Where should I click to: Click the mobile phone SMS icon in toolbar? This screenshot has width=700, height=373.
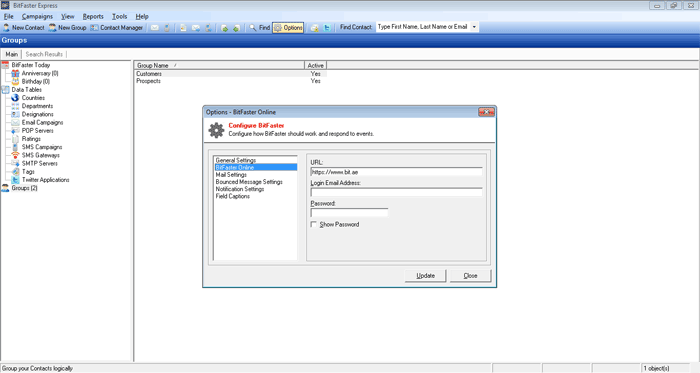click(167, 28)
